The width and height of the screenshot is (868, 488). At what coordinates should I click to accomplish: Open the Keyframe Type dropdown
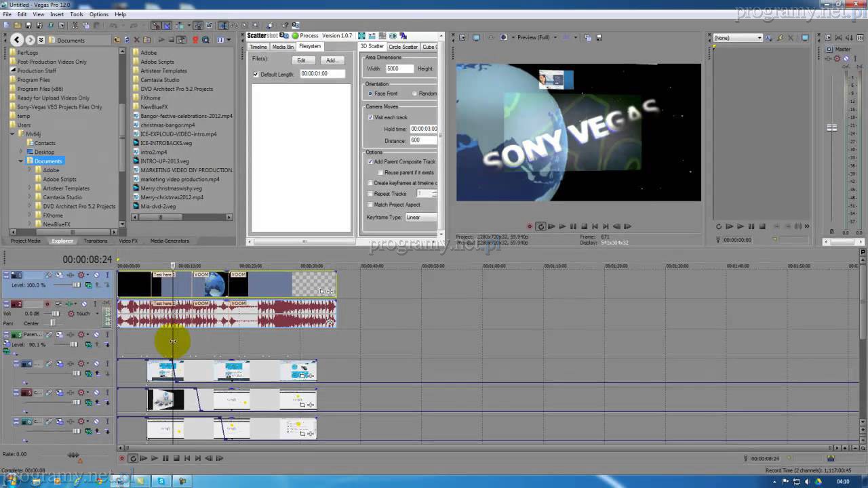tap(420, 218)
